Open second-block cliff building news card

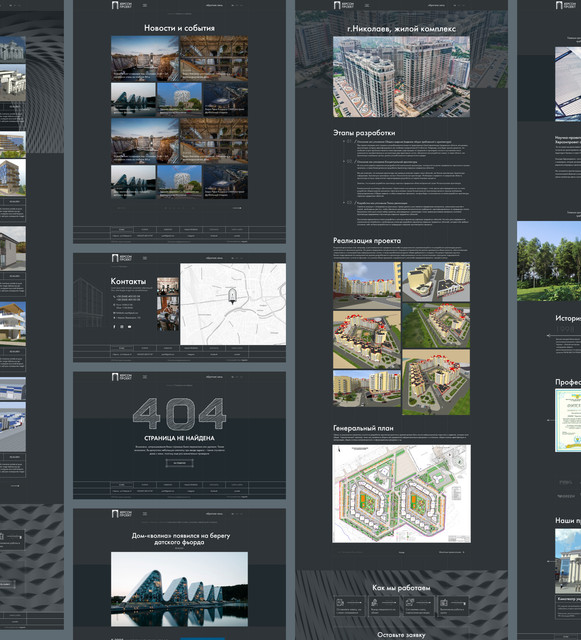click(x=145, y=141)
